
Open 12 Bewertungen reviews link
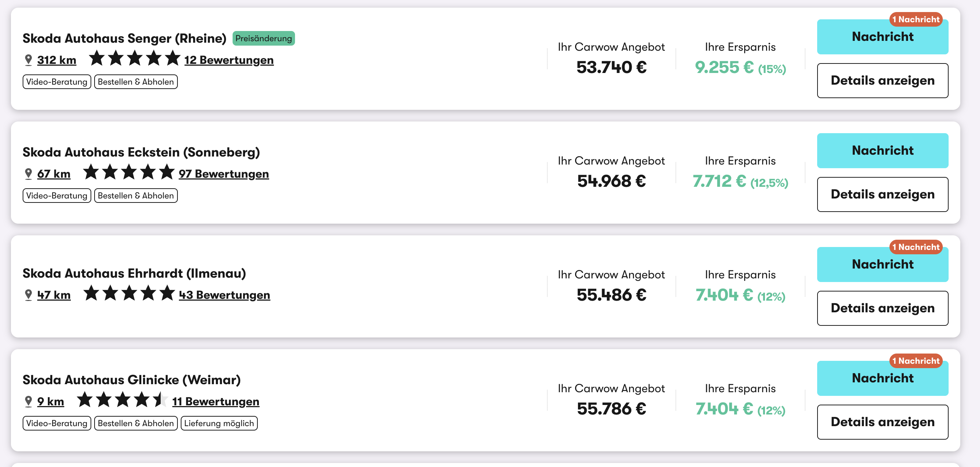pyautogui.click(x=229, y=60)
